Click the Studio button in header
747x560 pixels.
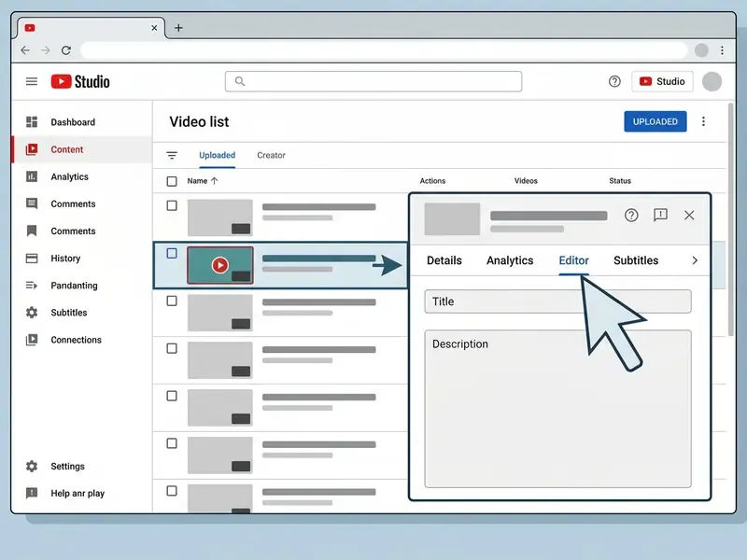pos(662,81)
